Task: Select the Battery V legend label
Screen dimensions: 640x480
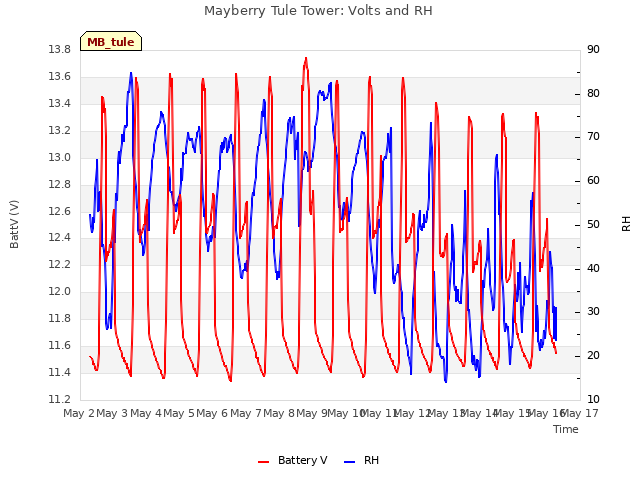Action: tap(302, 460)
